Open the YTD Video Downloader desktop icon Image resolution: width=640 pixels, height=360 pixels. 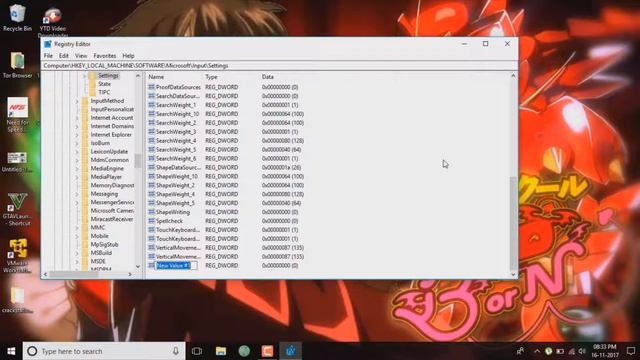point(52,20)
